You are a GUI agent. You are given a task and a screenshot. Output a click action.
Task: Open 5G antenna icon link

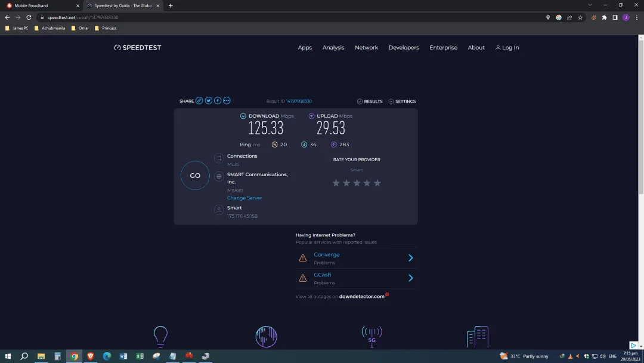click(x=371, y=337)
